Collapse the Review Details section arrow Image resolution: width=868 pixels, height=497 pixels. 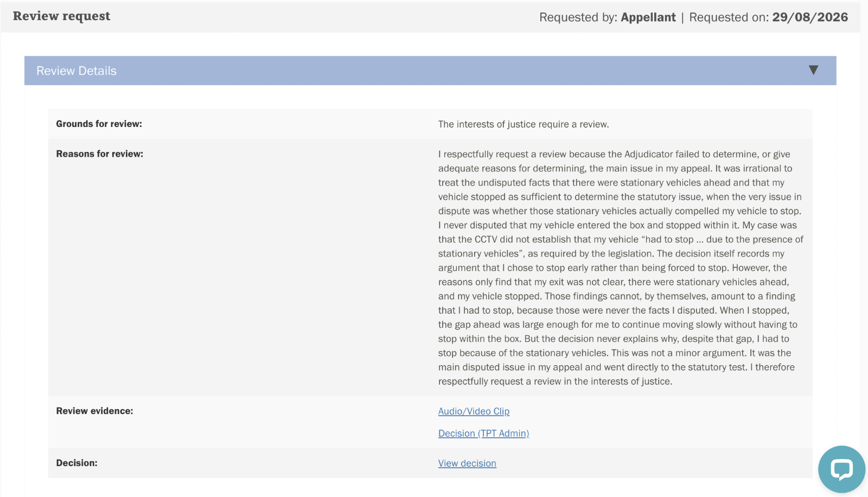click(x=813, y=70)
